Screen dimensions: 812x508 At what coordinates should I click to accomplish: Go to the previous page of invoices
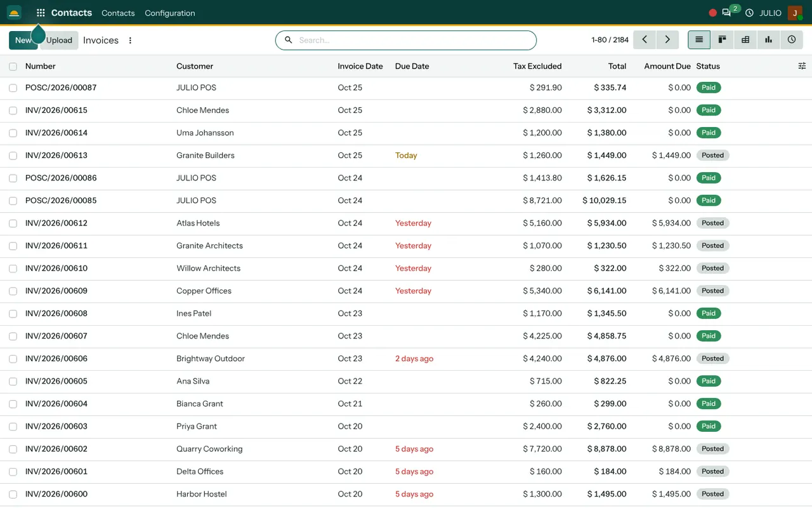tap(645, 40)
